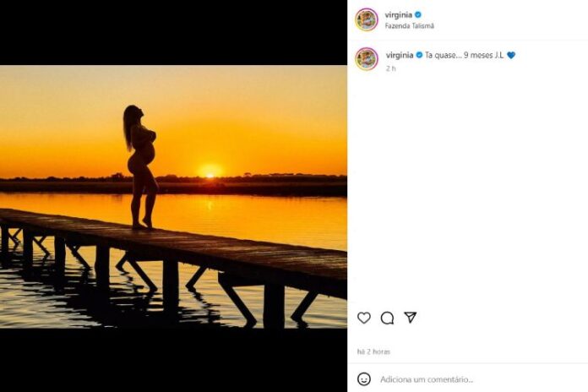The image size is (588, 392).
Task: Open the virginia profile from the header username
Action: (399, 14)
